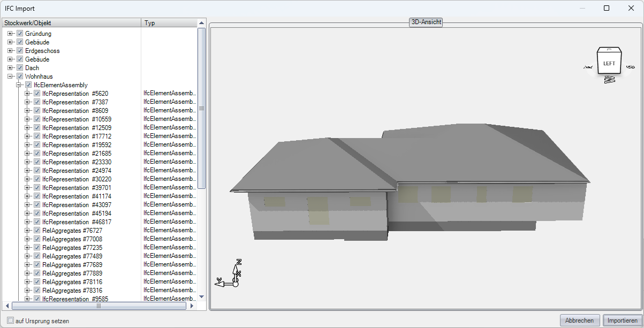Screen dimensions: 644x328
Task: Toggle the Dach checkbox
Action: (x=20, y=68)
